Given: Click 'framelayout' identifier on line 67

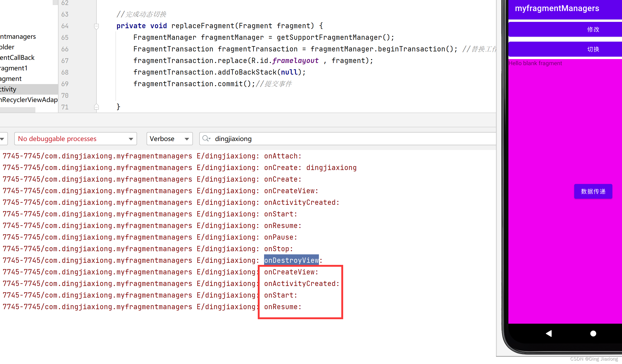Looking at the screenshot, I should coord(295,61).
